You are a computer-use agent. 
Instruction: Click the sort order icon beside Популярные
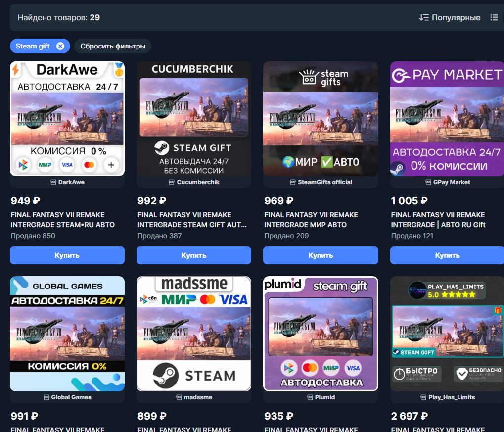[424, 17]
